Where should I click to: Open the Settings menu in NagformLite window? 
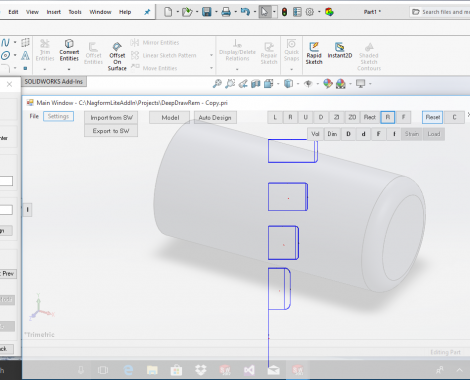coord(58,116)
